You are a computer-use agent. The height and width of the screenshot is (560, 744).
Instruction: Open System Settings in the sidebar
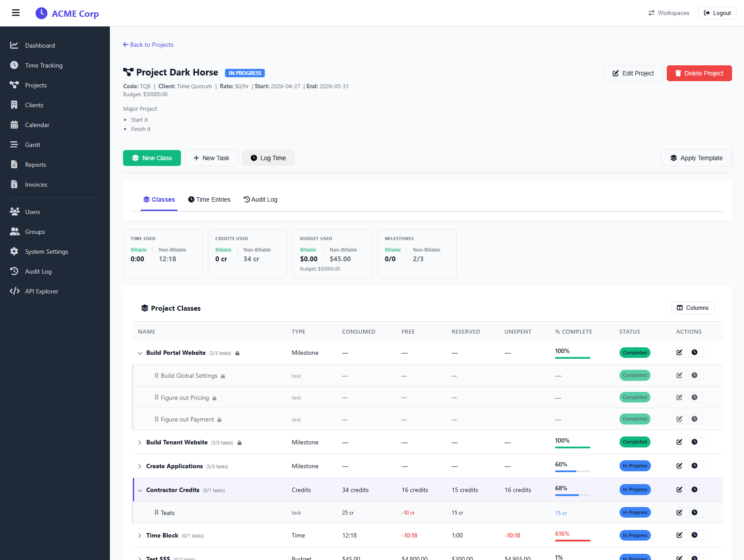[55, 252]
